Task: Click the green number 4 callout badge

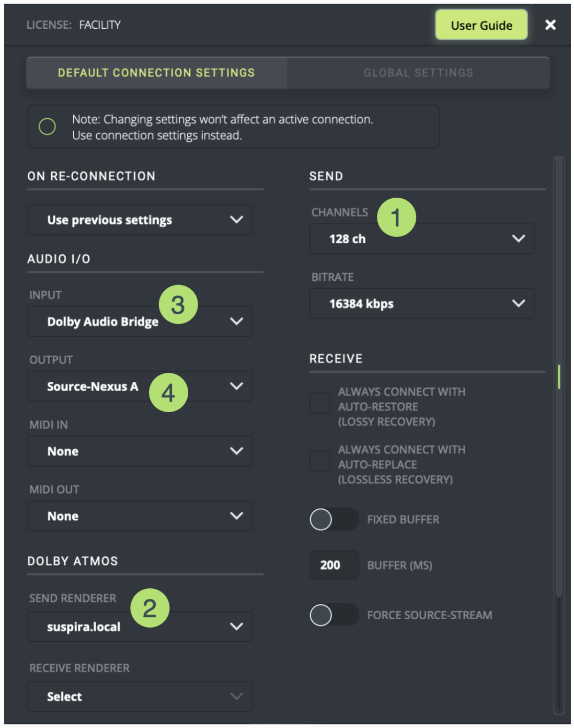Action: pos(168,392)
